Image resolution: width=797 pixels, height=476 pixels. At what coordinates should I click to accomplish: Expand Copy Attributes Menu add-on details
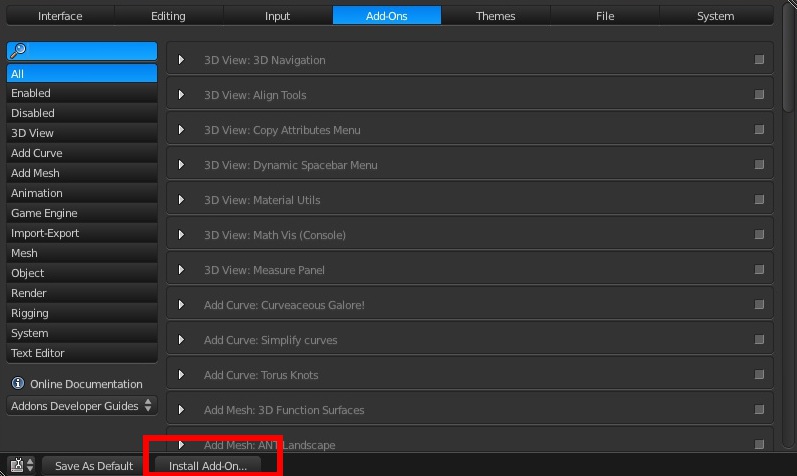[181, 130]
